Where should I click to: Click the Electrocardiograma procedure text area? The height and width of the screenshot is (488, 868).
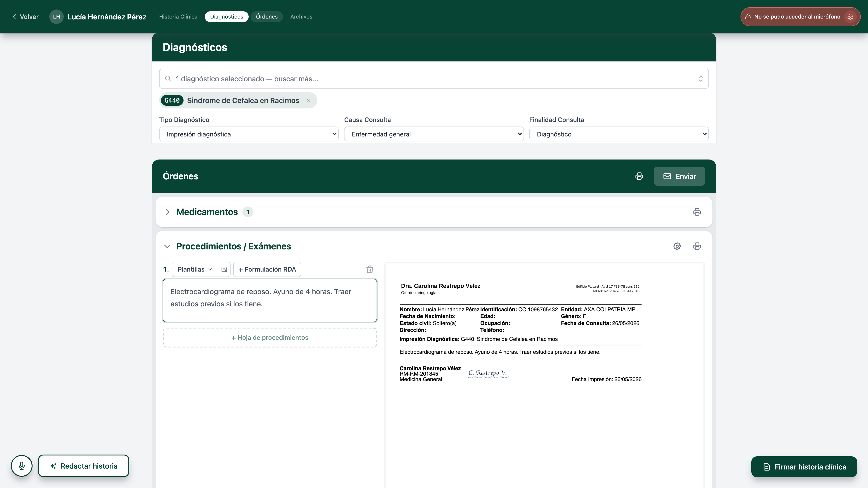tap(270, 300)
